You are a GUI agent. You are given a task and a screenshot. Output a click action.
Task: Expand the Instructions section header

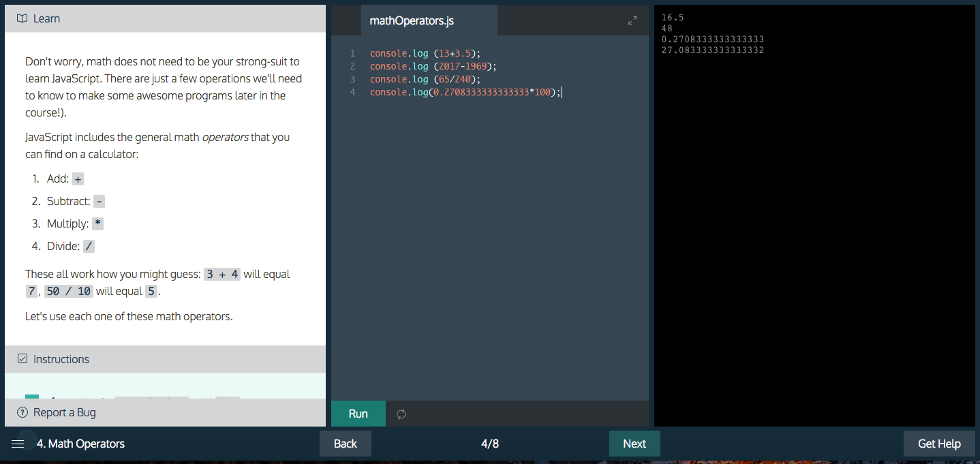[165, 359]
